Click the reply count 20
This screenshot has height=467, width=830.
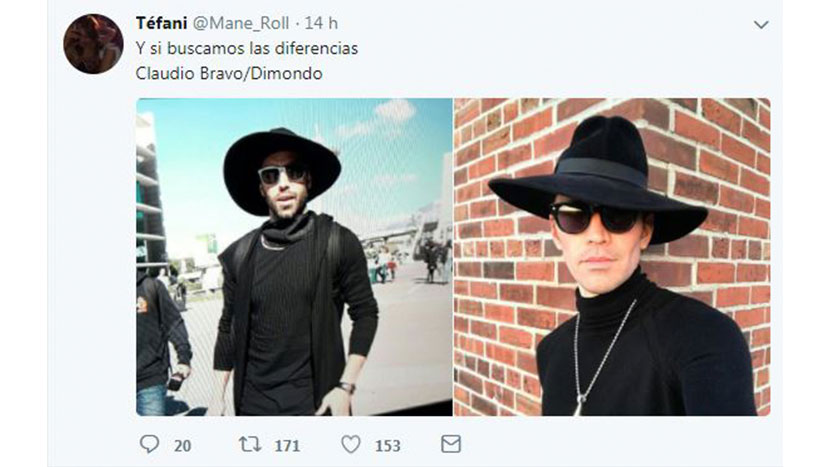(182, 444)
